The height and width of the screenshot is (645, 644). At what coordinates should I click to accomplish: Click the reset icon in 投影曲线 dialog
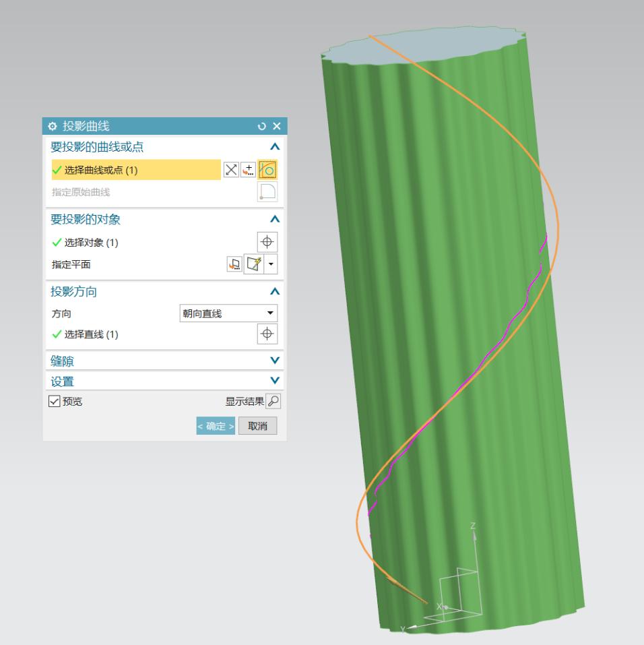(262, 127)
